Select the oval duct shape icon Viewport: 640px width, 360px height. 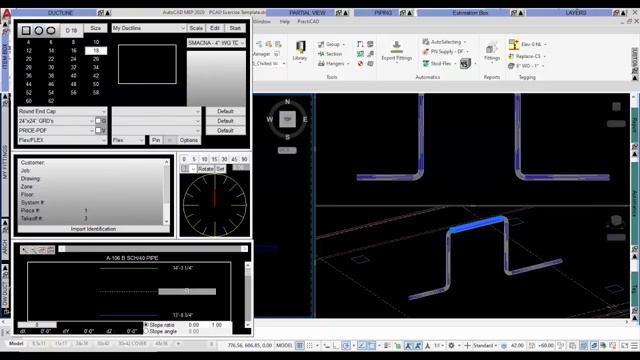51,30
